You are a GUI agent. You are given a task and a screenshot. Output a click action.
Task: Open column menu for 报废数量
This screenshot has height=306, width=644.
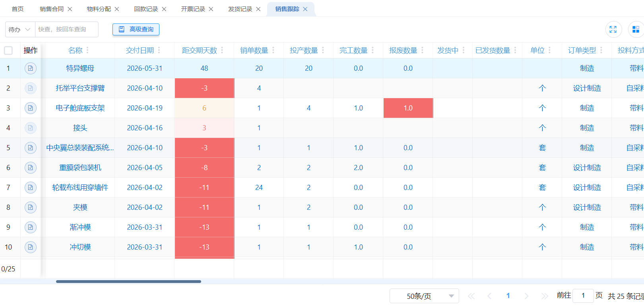[x=423, y=50]
